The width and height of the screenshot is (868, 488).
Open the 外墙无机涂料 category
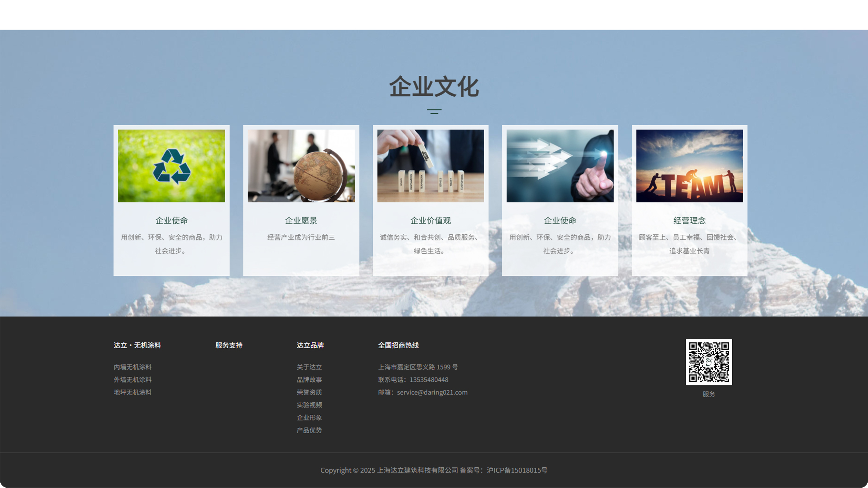[x=133, y=380]
